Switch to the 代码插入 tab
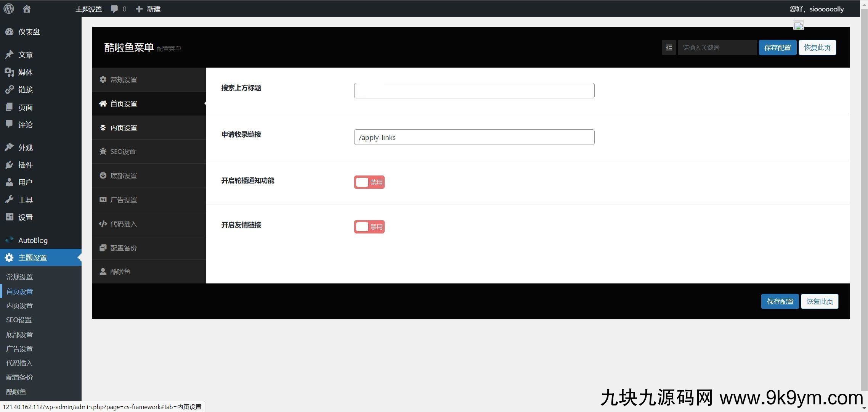This screenshot has height=412, width=868. pyautogui.click(x=123, y=224)
